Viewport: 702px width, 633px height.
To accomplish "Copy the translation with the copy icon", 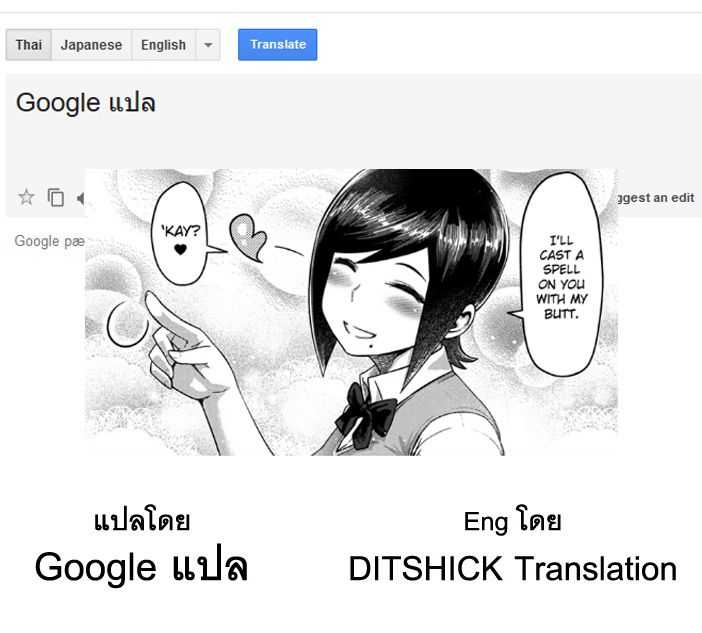I will point(56,197).
